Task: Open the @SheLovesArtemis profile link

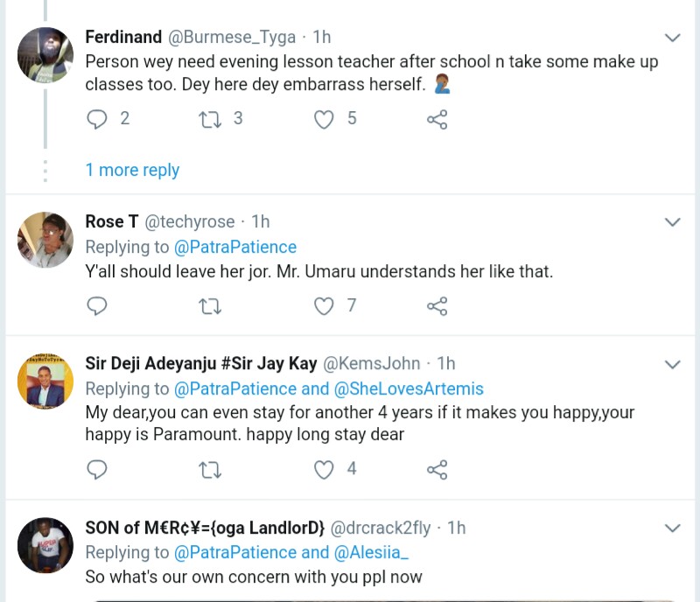Action: 409,388
